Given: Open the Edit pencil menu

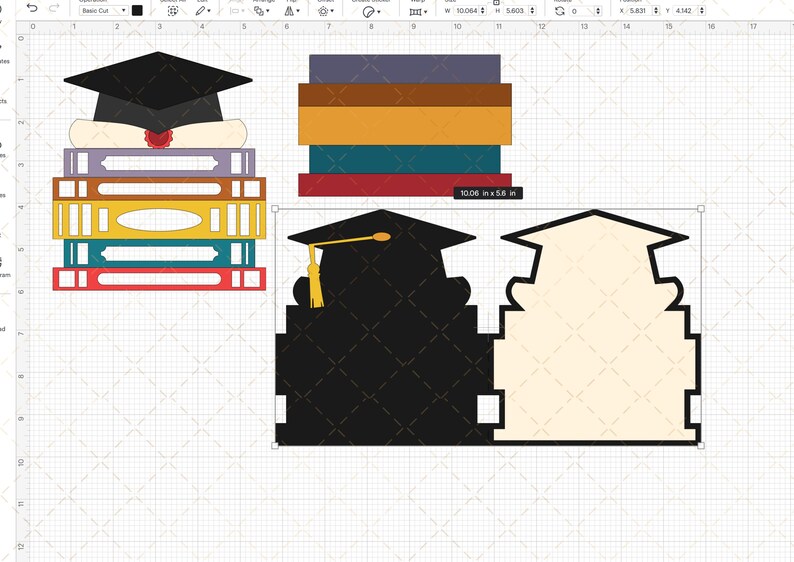Looking at the screenshot, I should point(203,11).
